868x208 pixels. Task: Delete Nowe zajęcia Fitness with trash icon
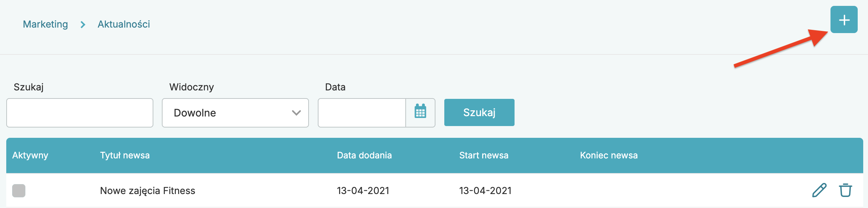[845, 190]
